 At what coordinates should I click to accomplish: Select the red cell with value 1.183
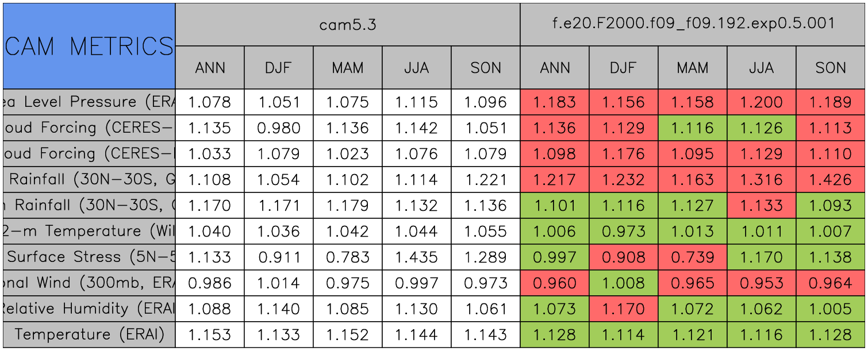(555, 102)
